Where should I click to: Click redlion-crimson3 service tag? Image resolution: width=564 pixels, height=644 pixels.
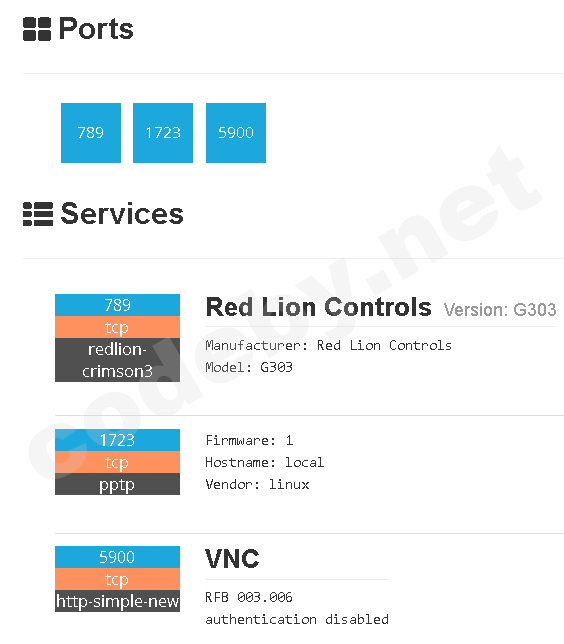[x=117, y=360]
